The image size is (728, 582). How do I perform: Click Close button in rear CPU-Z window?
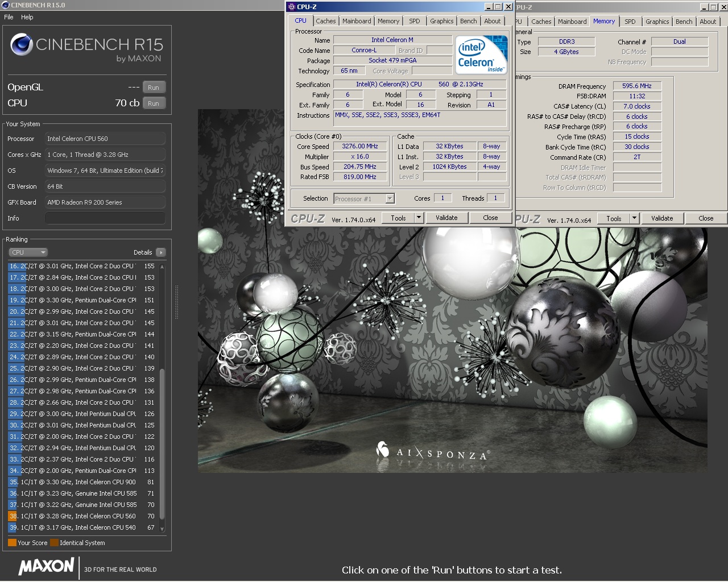[706, 218]
